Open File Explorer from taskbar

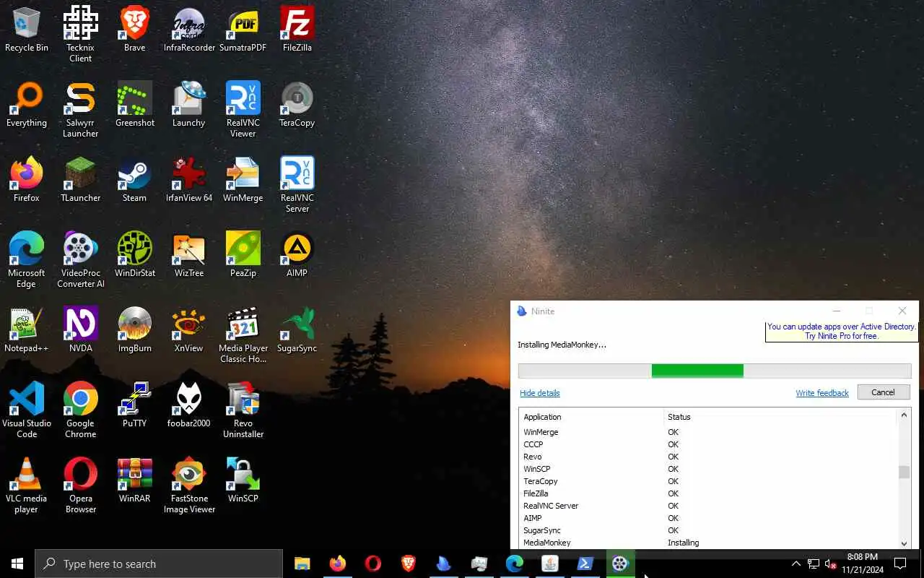tap(302, 564)
